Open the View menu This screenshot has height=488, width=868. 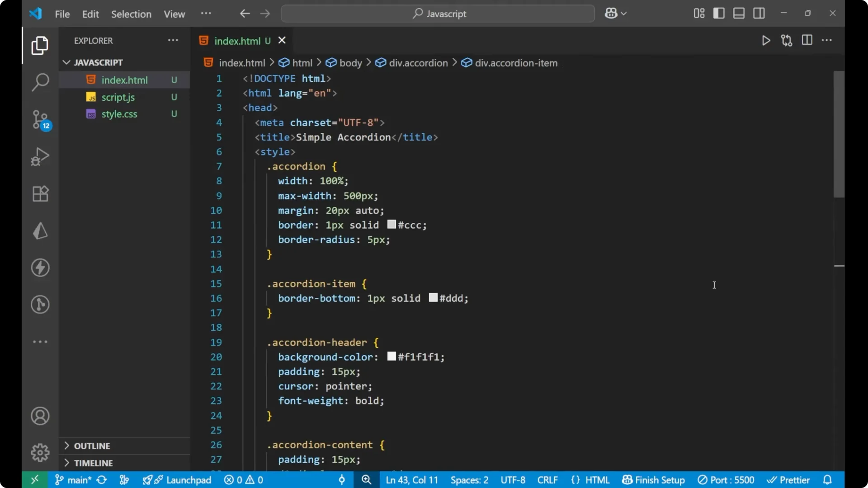174,14
